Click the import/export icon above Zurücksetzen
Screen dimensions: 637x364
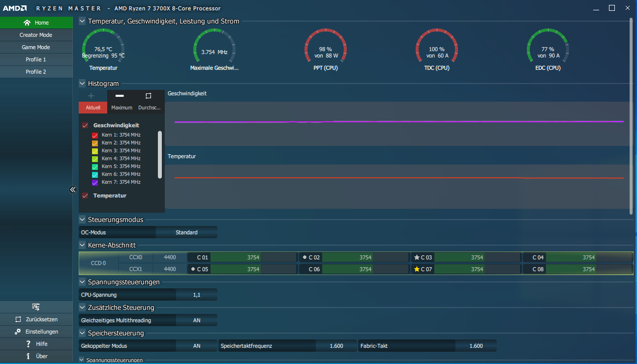point(36,307)
